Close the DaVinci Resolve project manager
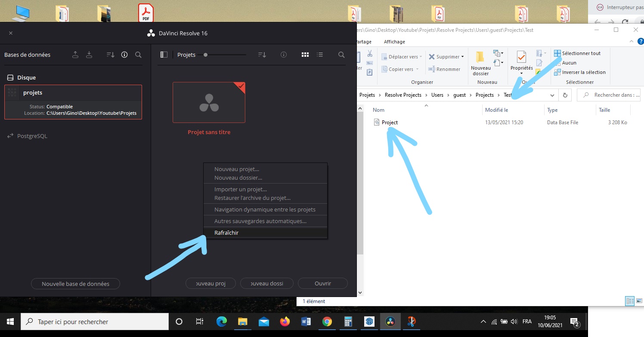 (11, 33)
